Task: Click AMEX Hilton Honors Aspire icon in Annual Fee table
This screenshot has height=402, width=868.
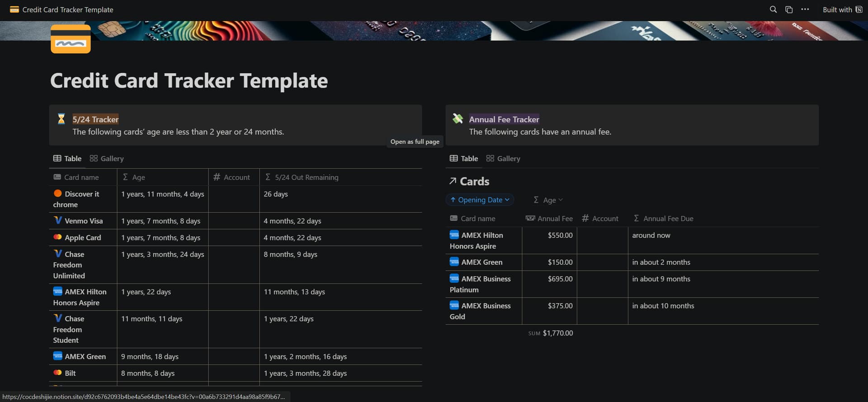Action: point(454,235)
